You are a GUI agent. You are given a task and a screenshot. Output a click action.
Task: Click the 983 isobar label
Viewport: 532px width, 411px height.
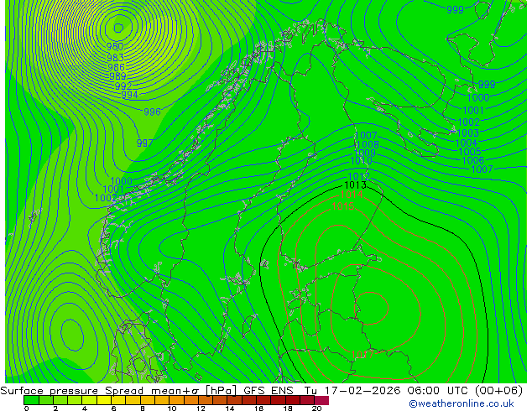[115, 57]
